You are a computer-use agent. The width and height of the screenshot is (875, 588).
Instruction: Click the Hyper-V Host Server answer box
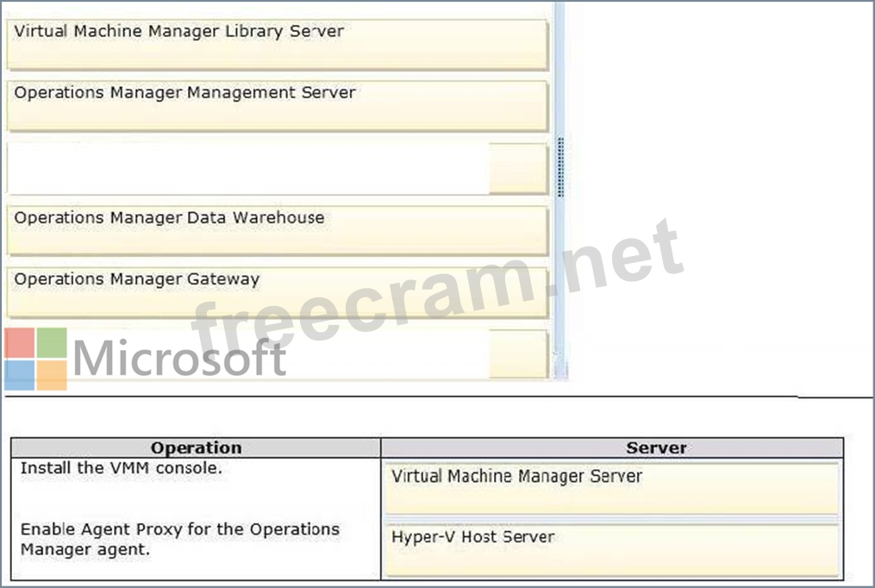point(611,550)
